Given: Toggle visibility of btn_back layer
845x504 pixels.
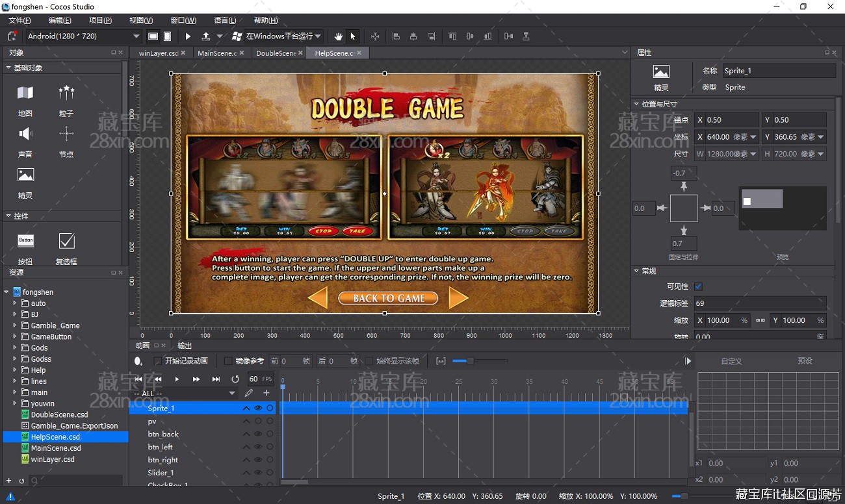Looking at the screenshot, I should pyautogui.click(x=258, y=434).
